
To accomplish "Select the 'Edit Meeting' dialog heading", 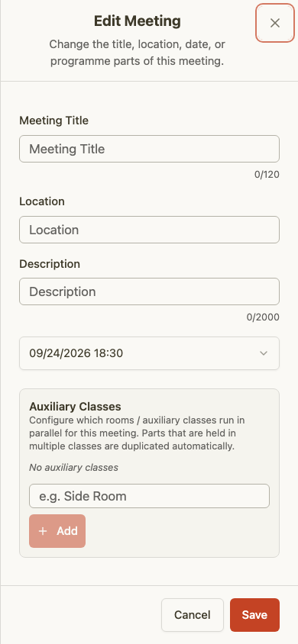I will (138, 21).
